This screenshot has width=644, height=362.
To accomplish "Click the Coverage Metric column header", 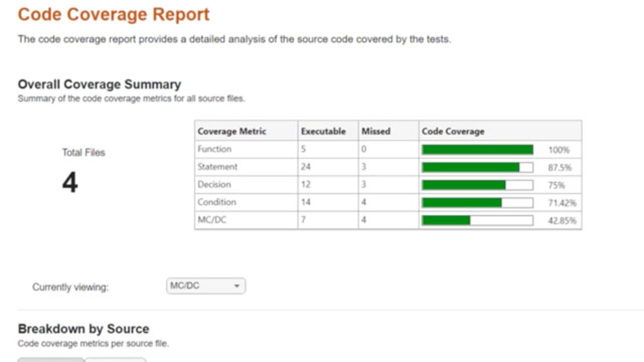I will tap(231, 131).
